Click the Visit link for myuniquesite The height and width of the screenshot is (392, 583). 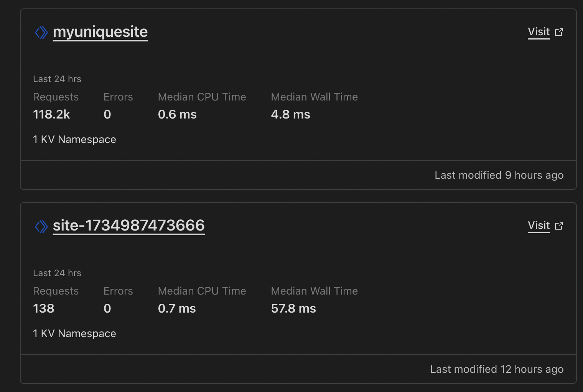539,32
